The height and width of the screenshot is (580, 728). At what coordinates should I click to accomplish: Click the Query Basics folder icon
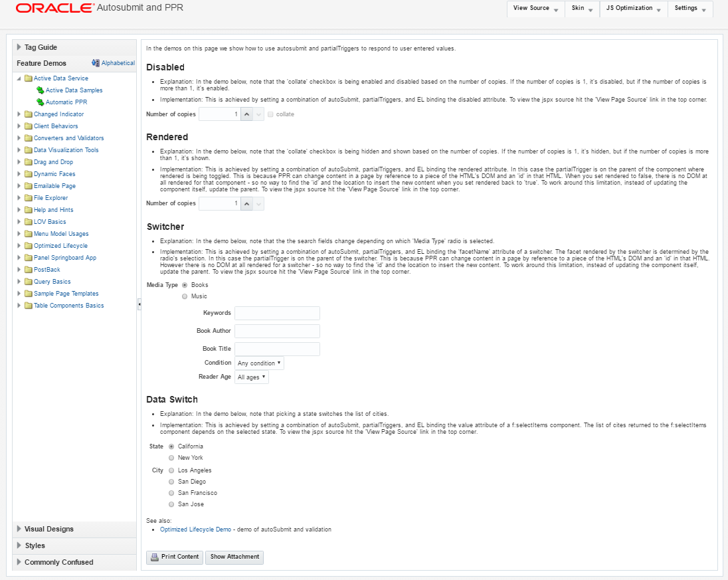click(x=29, y=282)
